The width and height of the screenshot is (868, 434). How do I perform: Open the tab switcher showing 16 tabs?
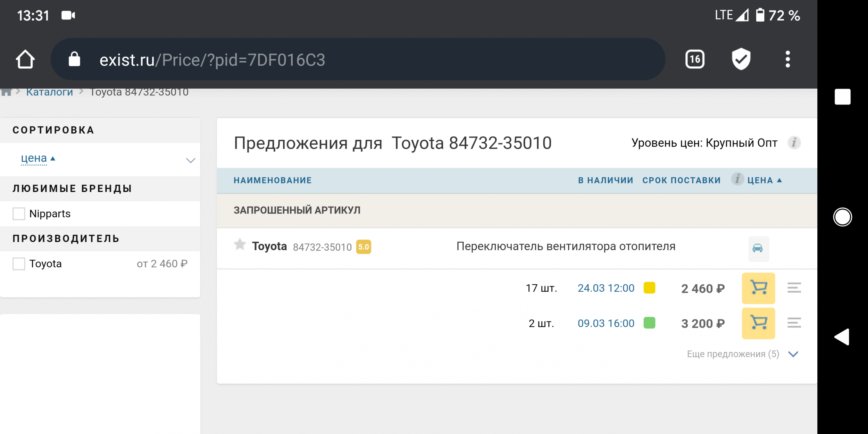pos(695,59)
